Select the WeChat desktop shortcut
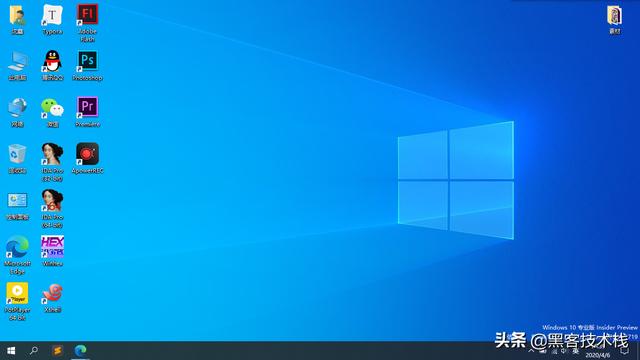The image size is (640, 360). [52, 112]
